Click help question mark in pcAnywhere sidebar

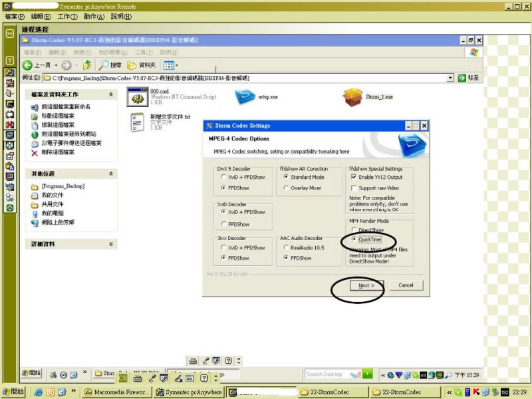pyautogui.click(x=10, y=61)
